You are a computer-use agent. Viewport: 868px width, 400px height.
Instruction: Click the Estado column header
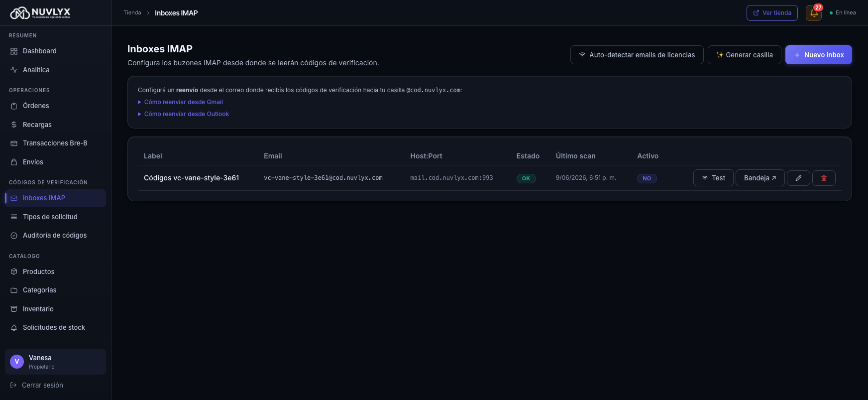pos(528,156)
